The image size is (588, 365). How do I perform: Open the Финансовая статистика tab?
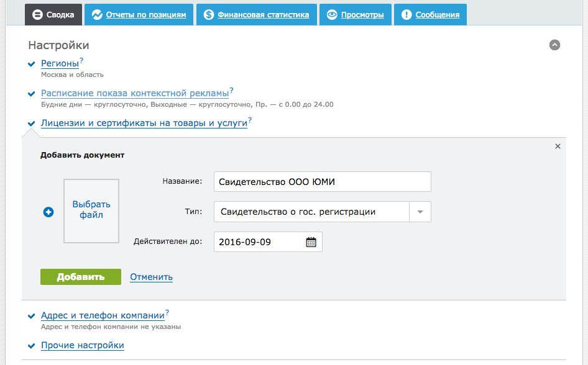[256, 15]
